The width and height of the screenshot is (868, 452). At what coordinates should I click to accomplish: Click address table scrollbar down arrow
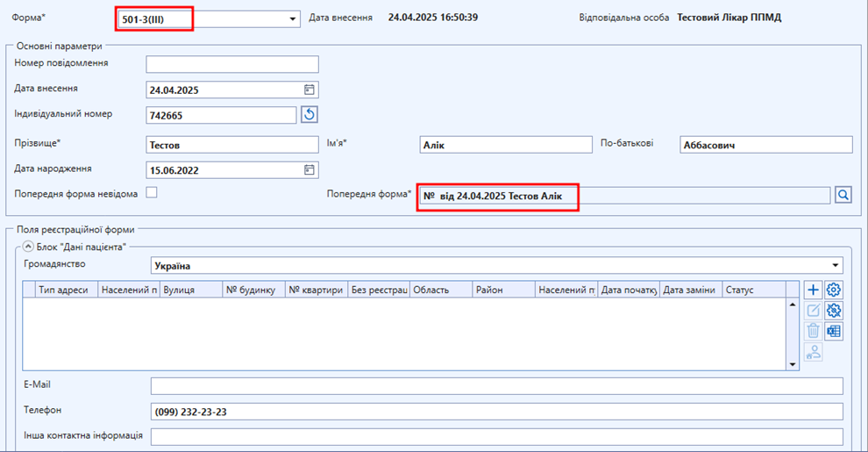click(x=793, y=364)
